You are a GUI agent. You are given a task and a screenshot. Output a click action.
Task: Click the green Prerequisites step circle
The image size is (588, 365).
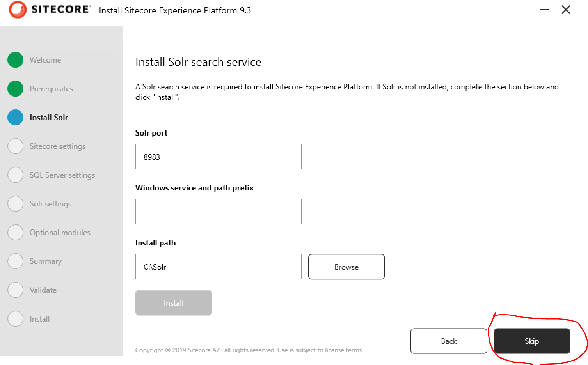coord(15,89)
